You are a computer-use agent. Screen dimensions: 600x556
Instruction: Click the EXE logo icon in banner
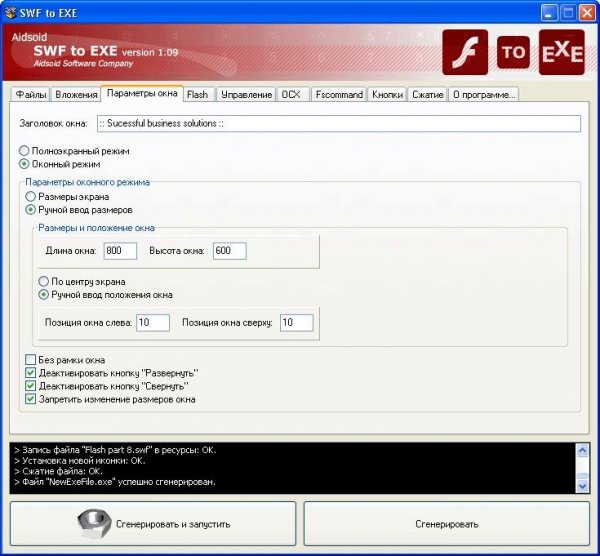click(562, 52)
